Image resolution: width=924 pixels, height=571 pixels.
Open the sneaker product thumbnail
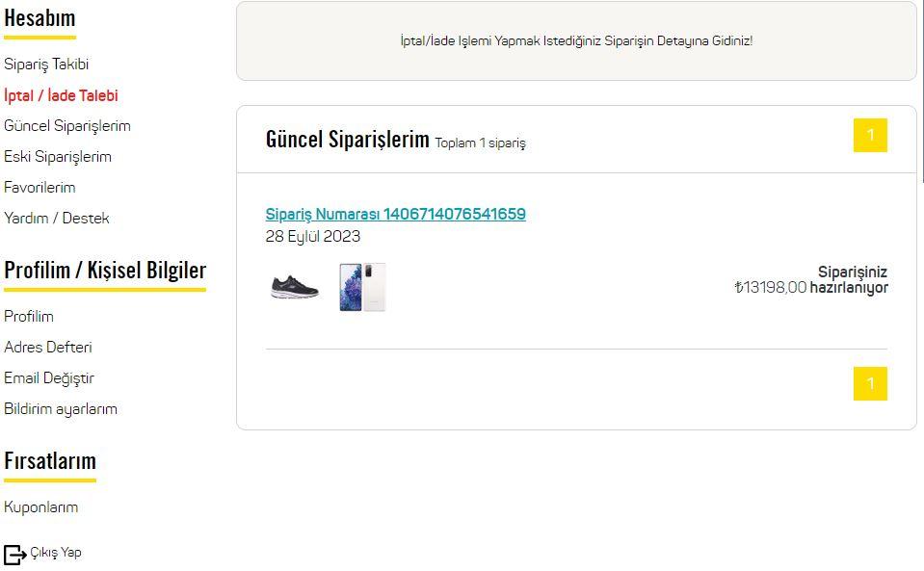(x=294, y=287)
